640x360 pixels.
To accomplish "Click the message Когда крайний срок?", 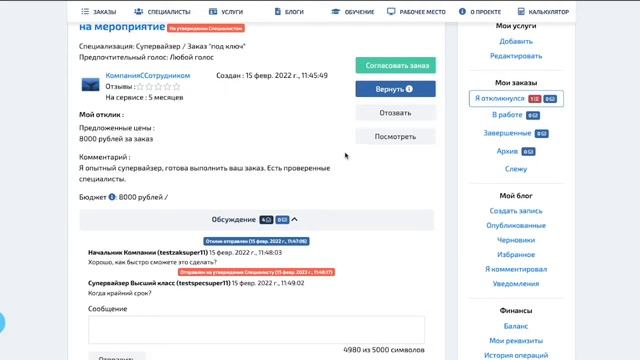I will coord(120,293).
